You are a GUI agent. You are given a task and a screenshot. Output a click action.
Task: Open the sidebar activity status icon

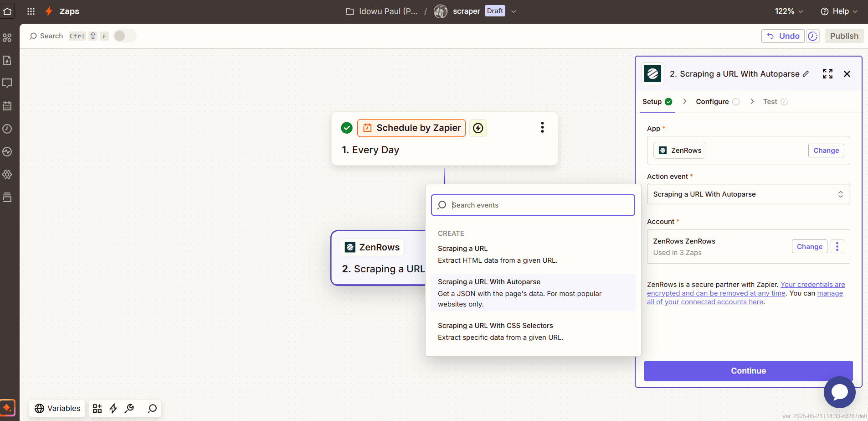click(x=7, y=151)
